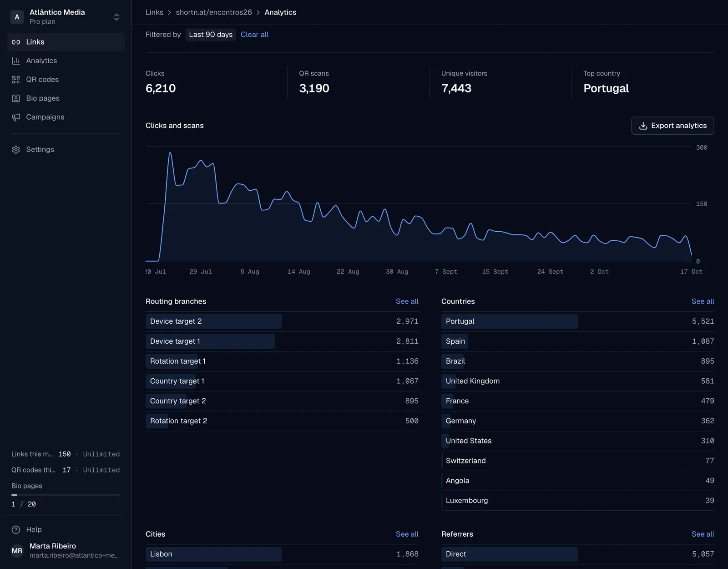Image resolution: width=728 pixels, height=569 pixels.
Task: Open Analytics in the sidebar
Action: [66, 61]
